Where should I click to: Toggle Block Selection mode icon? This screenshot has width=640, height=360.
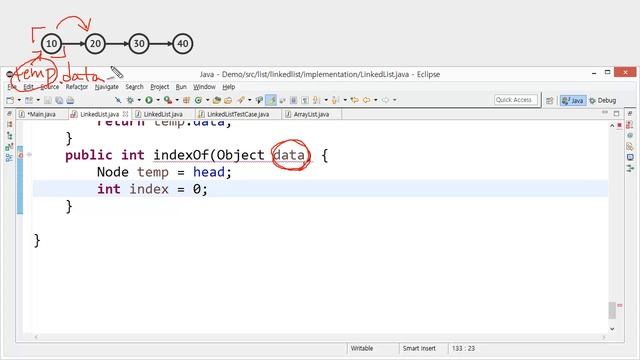click(293, 100)
